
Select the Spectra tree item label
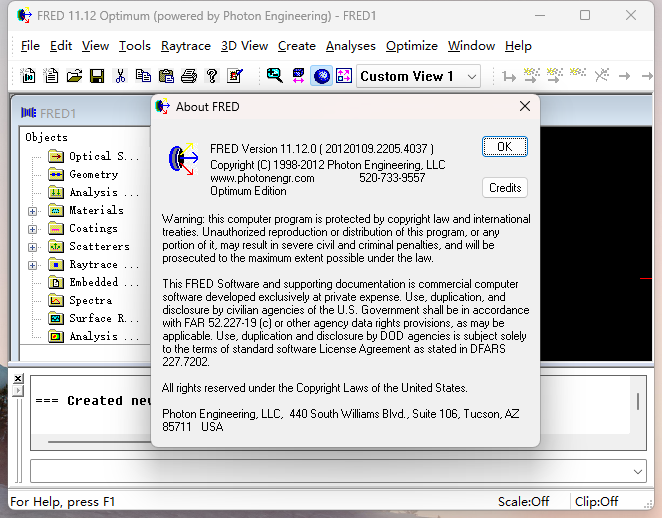click(x=91, y=301)
